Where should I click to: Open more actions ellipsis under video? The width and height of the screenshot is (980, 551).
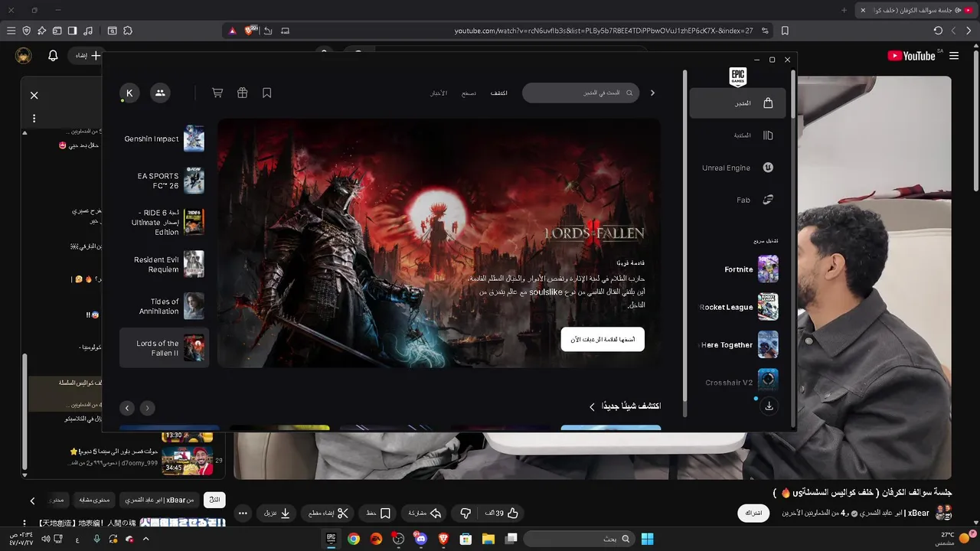tap(243, 514)
